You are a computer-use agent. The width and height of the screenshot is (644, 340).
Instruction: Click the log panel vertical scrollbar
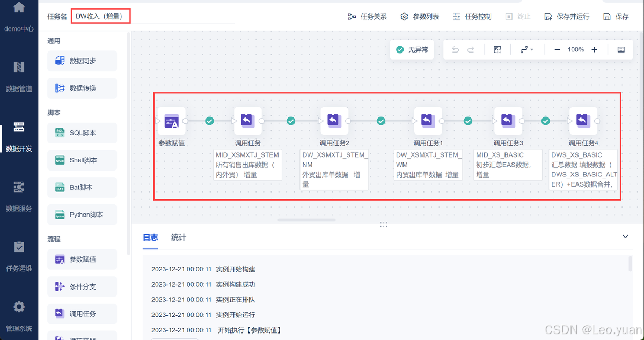(x=630, y=264)
